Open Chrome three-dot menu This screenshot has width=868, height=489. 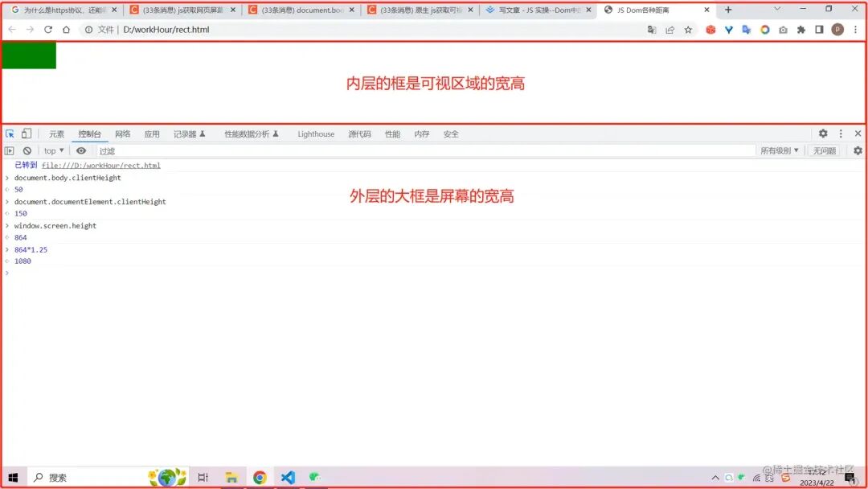click(855, 29)
